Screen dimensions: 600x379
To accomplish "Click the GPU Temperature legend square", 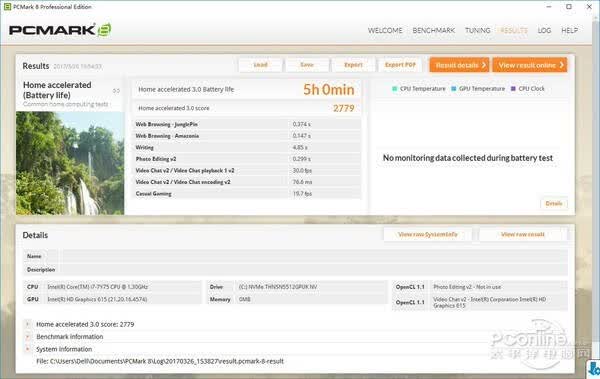I will coord(454,88).
